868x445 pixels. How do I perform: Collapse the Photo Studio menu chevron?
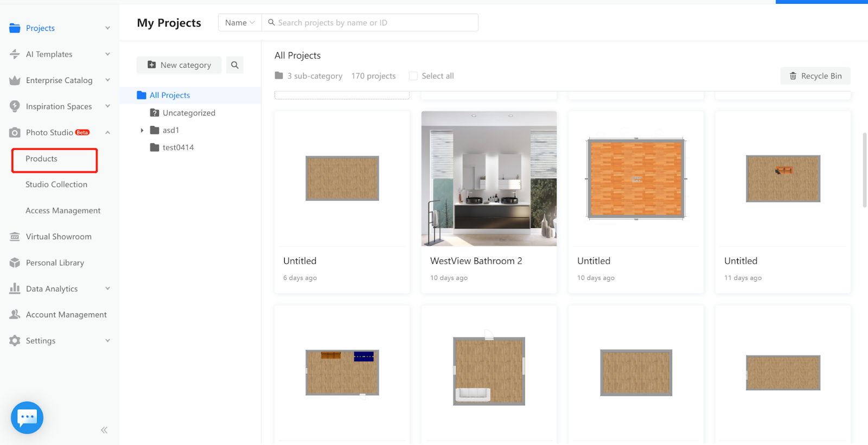coord(107,132)
